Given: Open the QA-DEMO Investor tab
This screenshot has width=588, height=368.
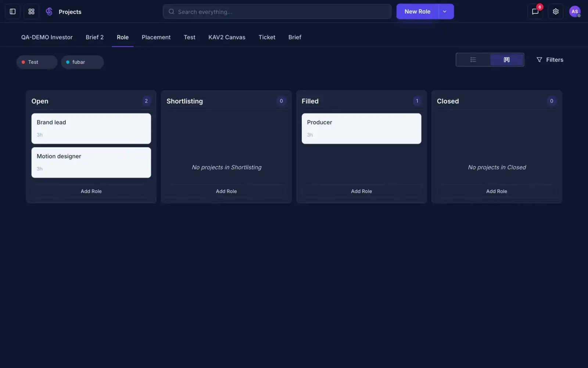Looking at the screenshot, I should click(47, 37).
